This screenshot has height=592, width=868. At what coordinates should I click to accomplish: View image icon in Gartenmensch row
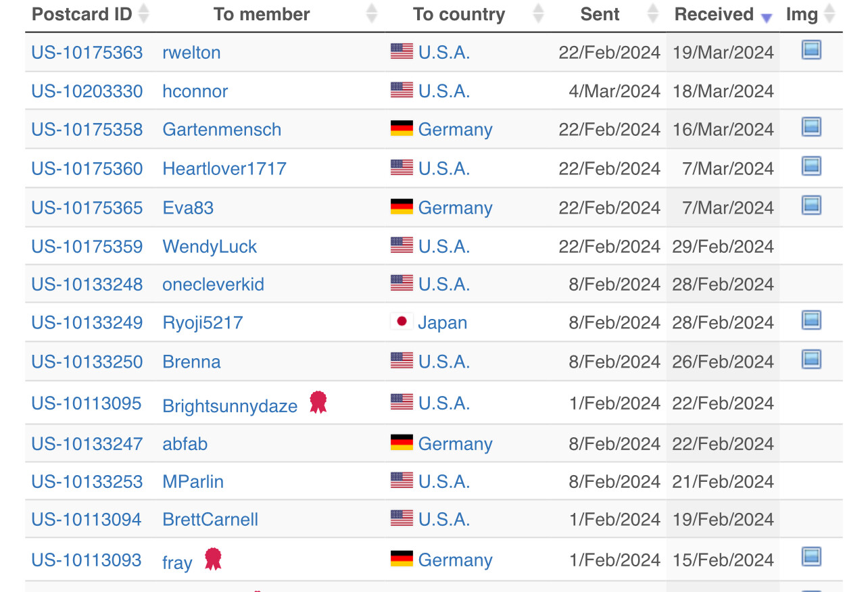[811, 127]
